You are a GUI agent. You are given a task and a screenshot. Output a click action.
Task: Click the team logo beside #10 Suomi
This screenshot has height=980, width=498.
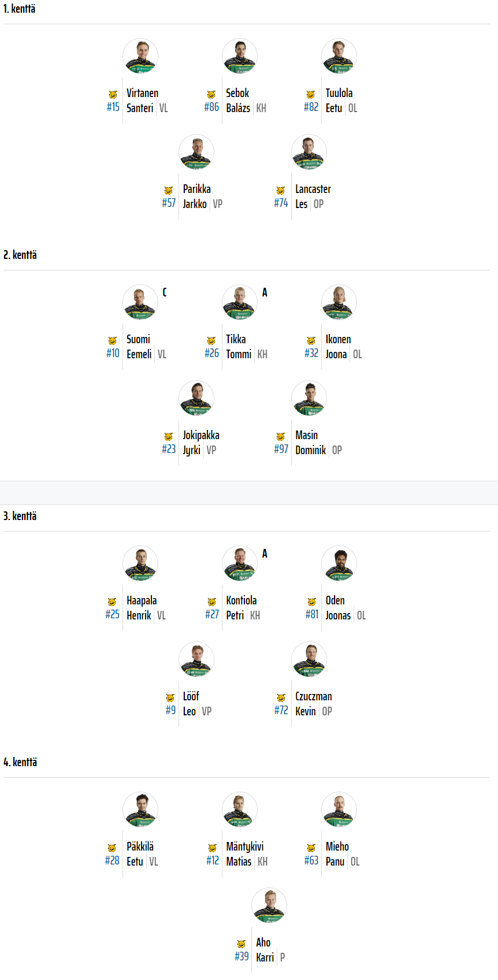[113, 340]
